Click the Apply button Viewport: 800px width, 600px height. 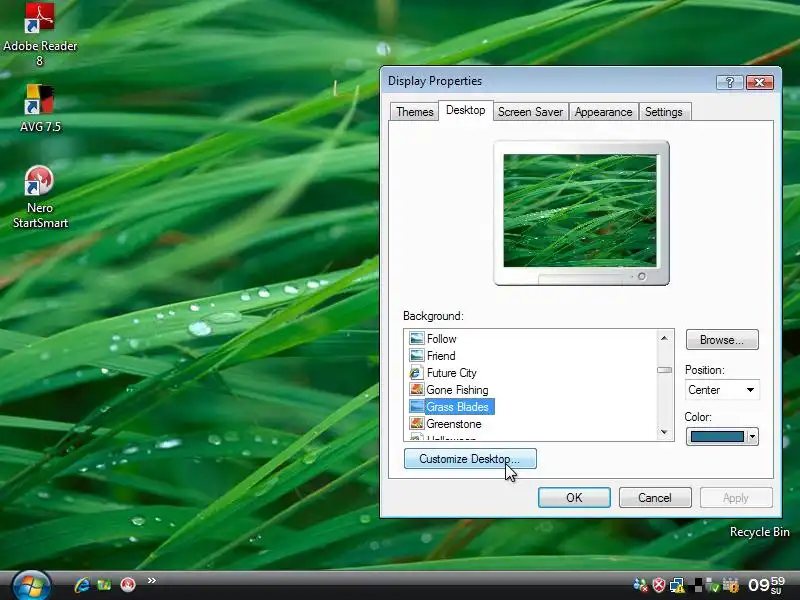coord(736,497)
